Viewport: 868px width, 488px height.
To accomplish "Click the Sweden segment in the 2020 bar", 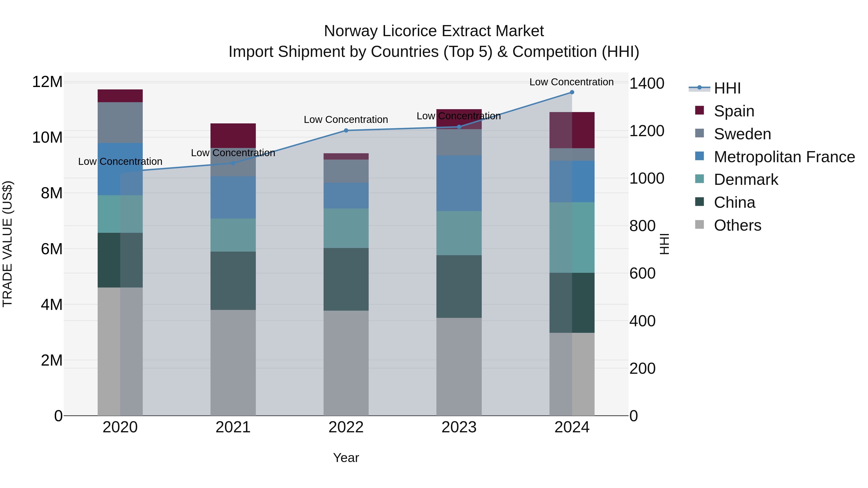I will [120, 123].
